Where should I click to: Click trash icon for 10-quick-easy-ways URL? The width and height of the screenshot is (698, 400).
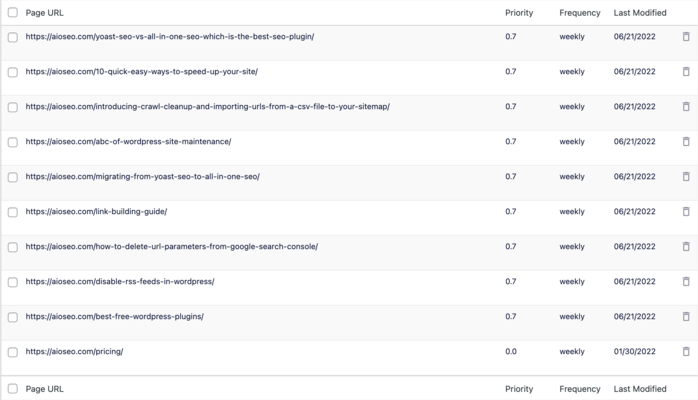pyautogui.click(x=686, y=72)
